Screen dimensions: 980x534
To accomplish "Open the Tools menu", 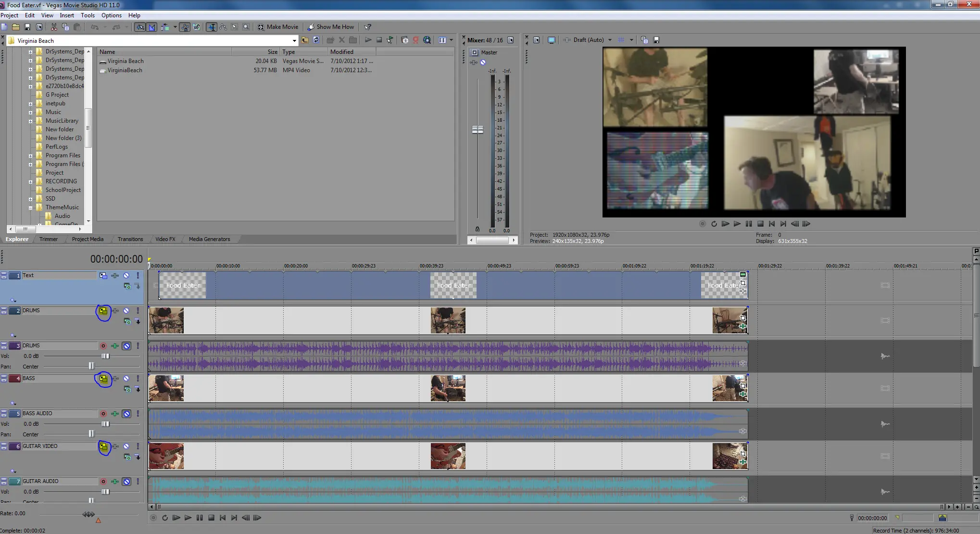I will coord(88,15).
